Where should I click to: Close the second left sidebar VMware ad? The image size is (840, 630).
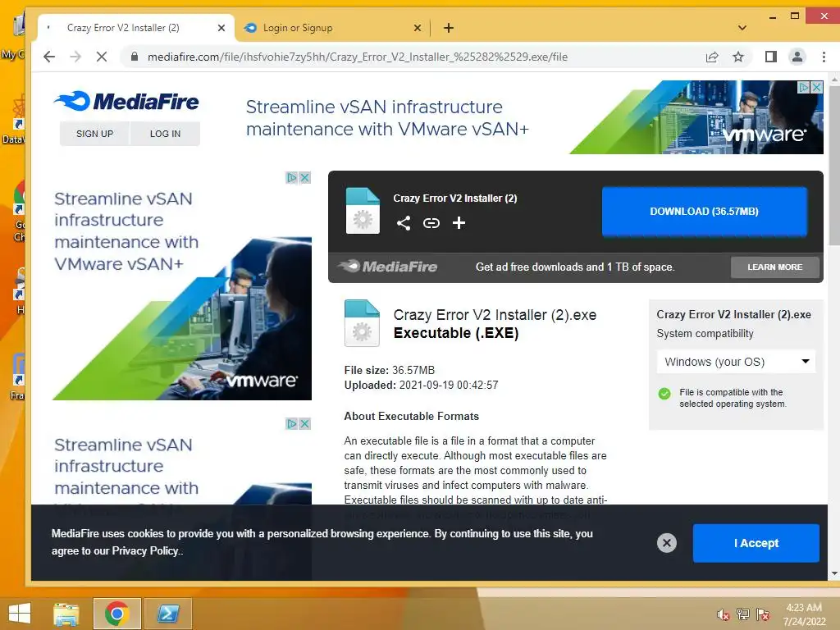point(305,424)
